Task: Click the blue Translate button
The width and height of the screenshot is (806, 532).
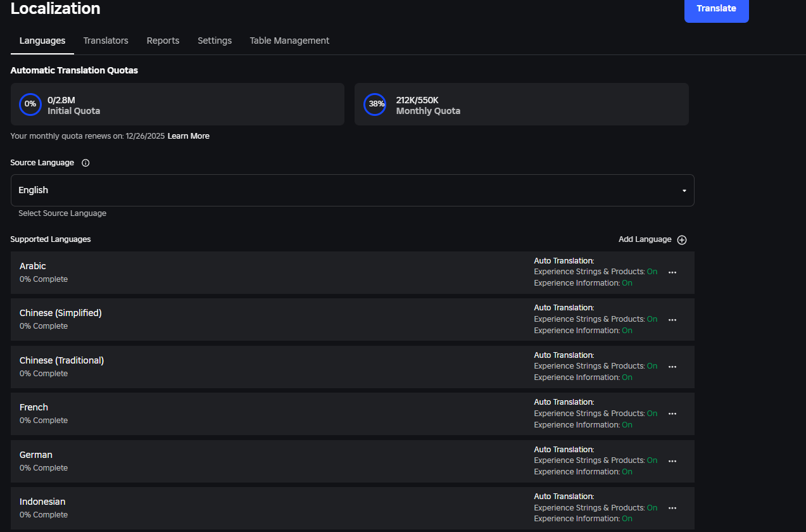Action: pyautogui.click(x=717, y=9)
